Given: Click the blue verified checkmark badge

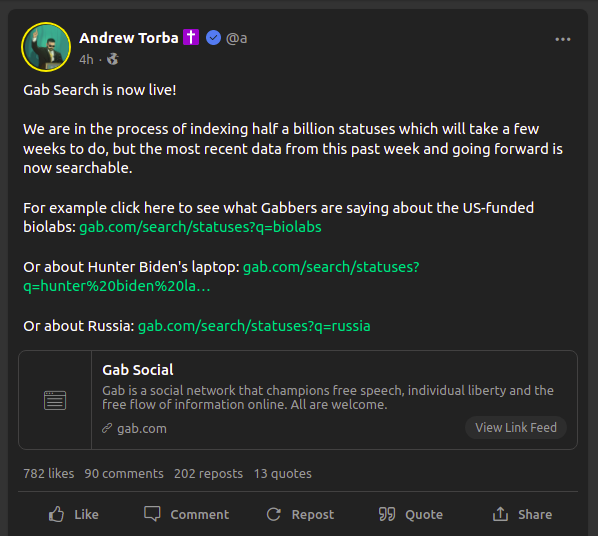Looking at the screenshot, I should coord(213,37).
